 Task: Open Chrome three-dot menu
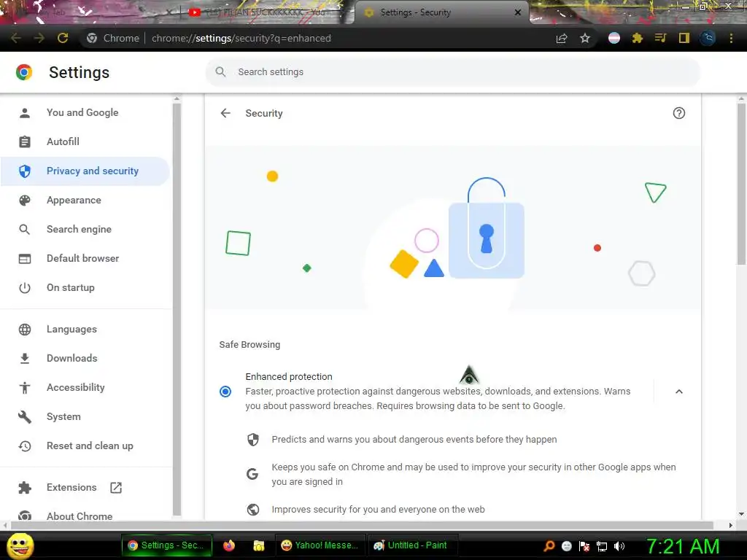coord(731,38)
